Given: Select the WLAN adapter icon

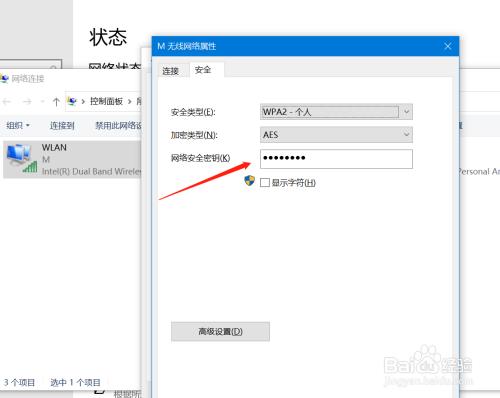Looking at the screenshot, I should [22, 158].
